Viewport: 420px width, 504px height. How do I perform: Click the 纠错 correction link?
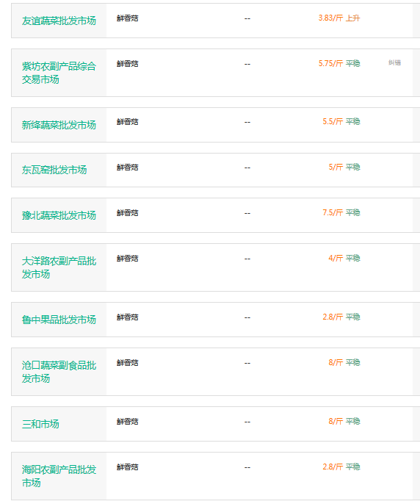(x=394, y=62)
